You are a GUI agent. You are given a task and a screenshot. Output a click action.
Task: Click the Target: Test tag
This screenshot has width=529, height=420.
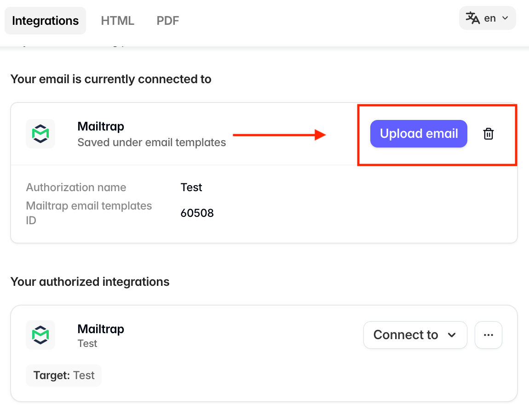pyautogui.click(x=64, y=375)
